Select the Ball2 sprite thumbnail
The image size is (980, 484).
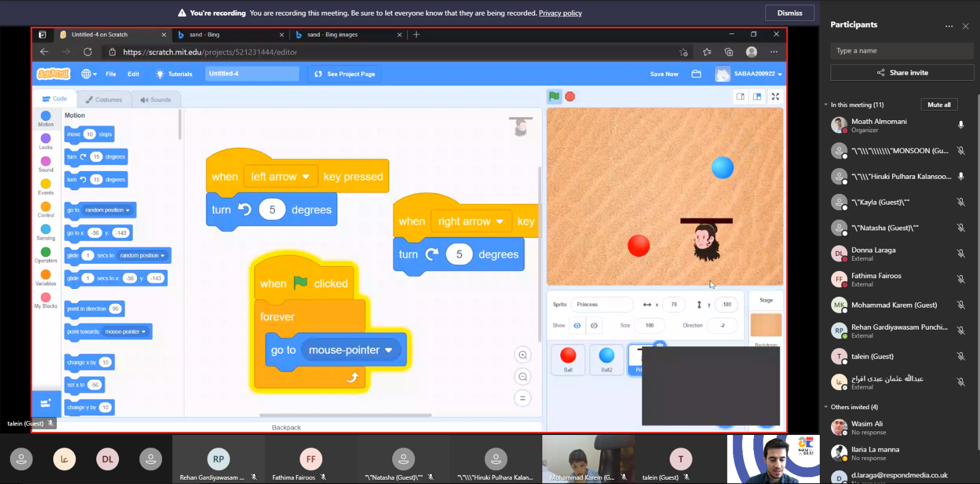pyautogui.click(x=606, y=360)
